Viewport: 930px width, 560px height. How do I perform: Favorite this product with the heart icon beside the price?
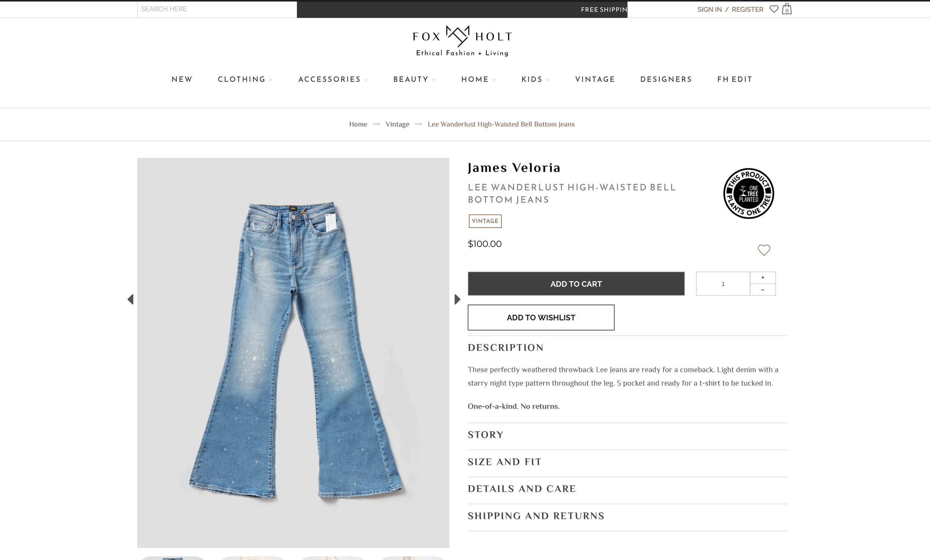coord(764,250)
